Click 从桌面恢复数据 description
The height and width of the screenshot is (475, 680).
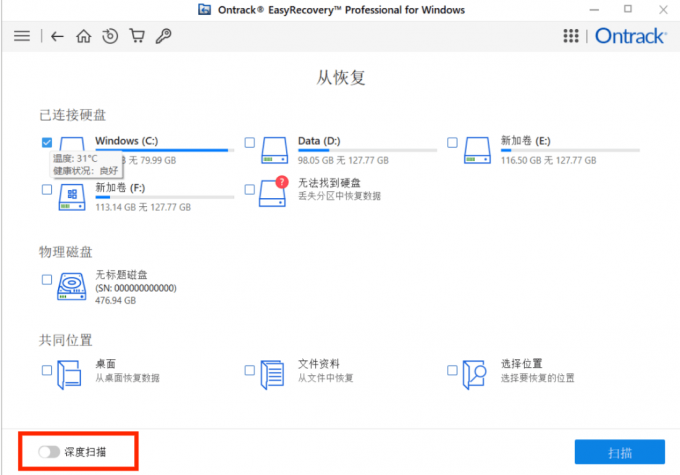(x=128, y=378)
